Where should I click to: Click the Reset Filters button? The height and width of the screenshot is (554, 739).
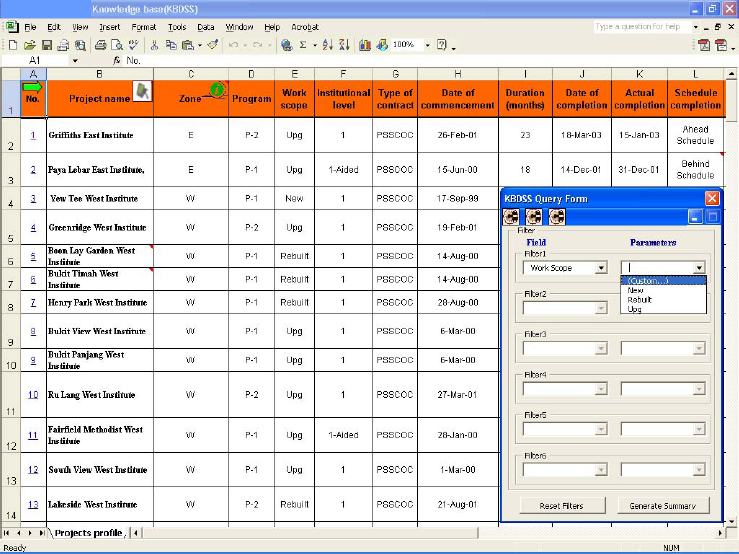click(x=562, y=505)
